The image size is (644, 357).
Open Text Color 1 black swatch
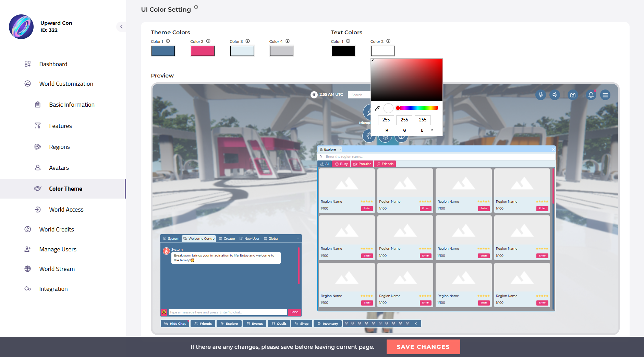[x=343, y=51]
